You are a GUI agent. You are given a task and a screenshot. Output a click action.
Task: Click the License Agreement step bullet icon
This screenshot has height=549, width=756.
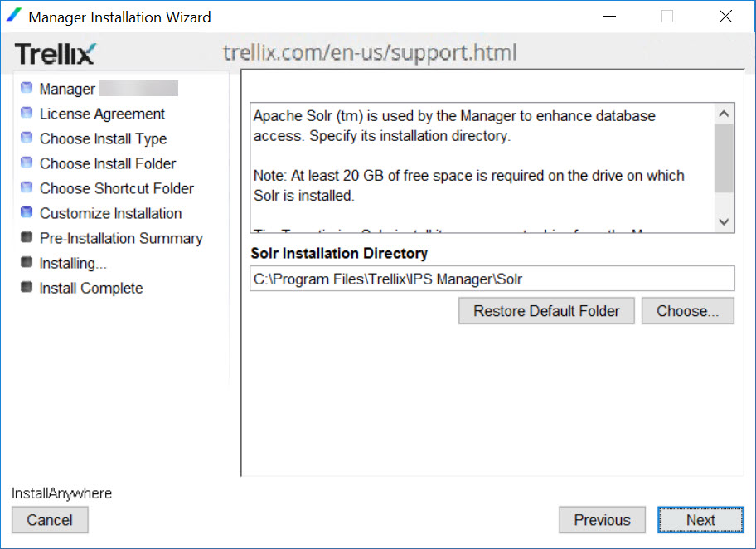pyautogui.click(x=27, y=113)
